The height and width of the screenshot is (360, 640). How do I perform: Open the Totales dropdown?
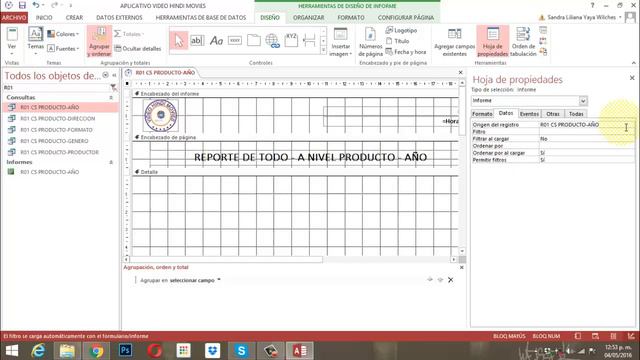pos(129,34)
